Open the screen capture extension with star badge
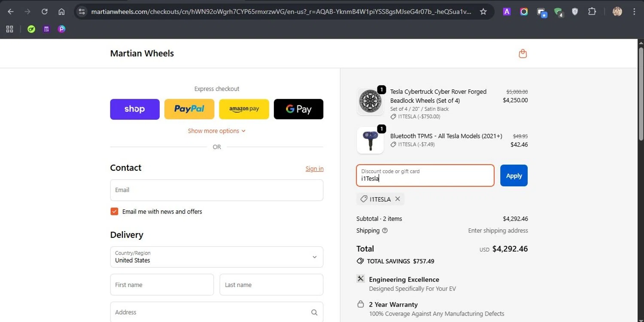Viewport: 644px width, 322px height. tap(541, 12)
